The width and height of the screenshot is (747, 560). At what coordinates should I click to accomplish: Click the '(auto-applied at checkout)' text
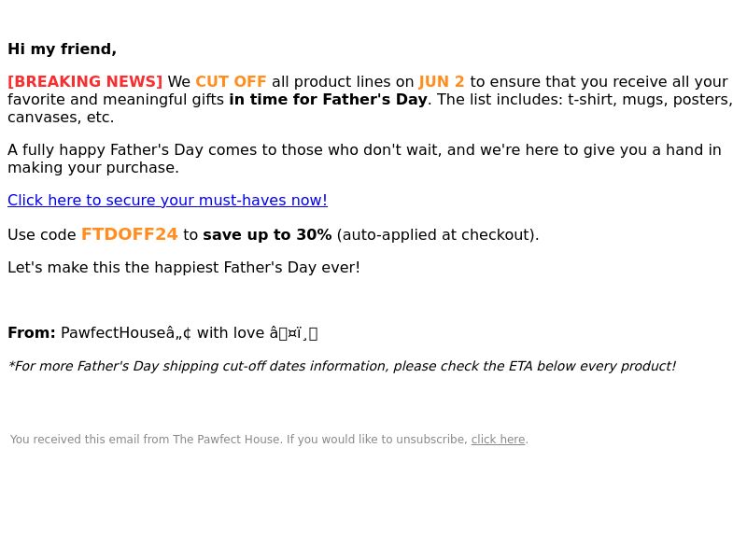tap(438, 235)
